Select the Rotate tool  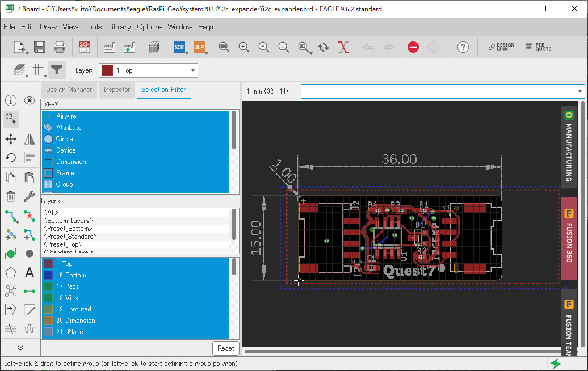[x=11, y=157]
